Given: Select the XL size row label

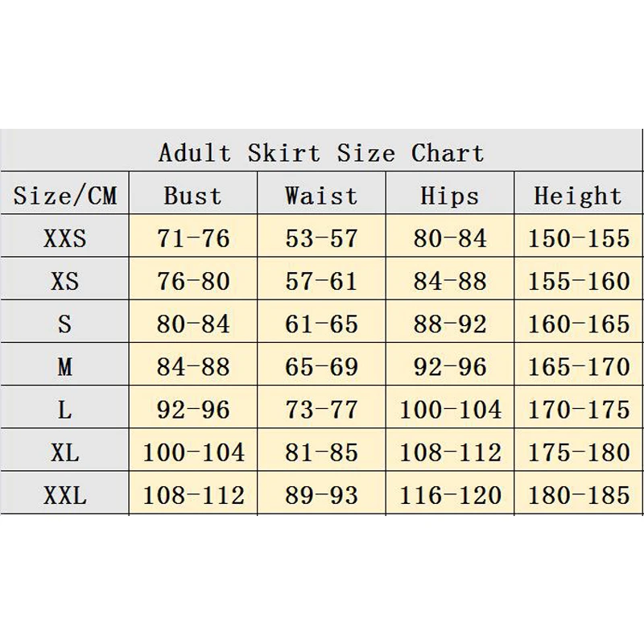Looking at the screenshot, I should (x=65, y=452).
